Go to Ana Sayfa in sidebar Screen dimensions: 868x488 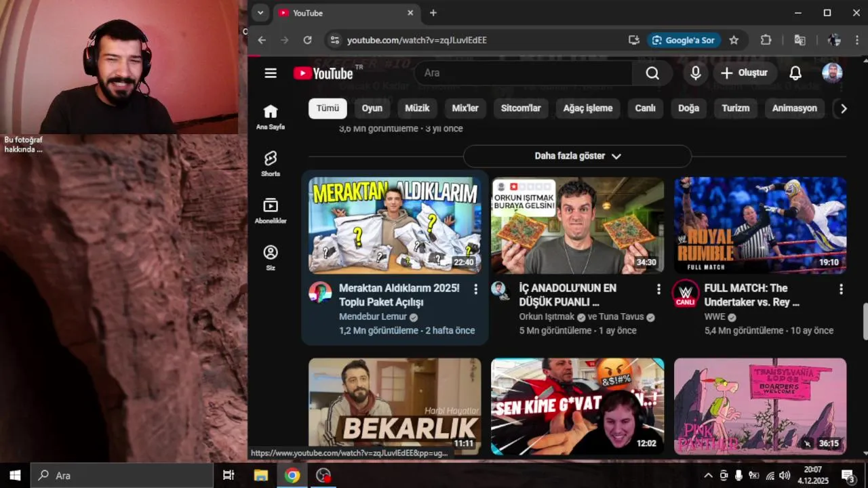pyautogui.click(x=271, y=117)
